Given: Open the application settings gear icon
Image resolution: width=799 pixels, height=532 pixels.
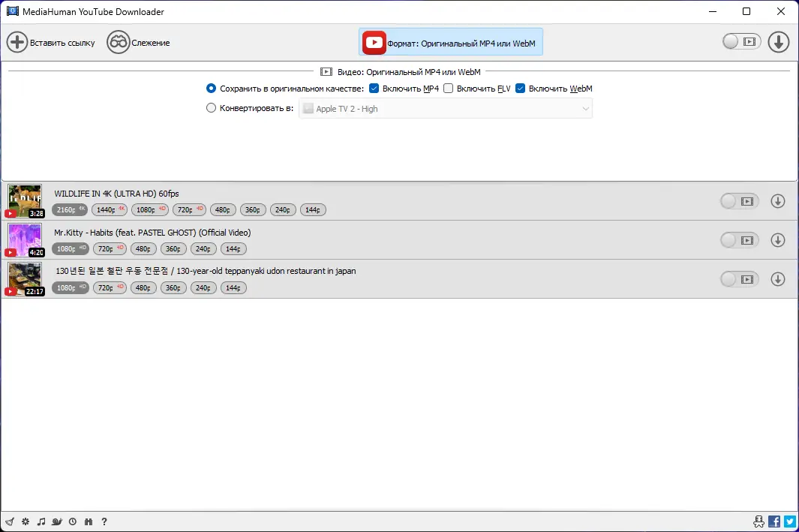Looking at the screenshot, I should pos(26,521).
